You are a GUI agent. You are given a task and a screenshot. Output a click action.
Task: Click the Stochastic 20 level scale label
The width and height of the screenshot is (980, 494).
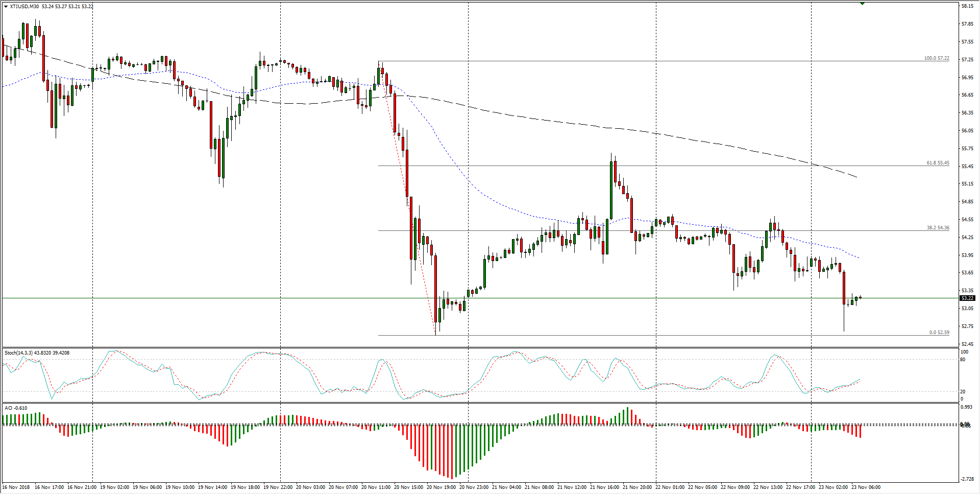[963, 392]
